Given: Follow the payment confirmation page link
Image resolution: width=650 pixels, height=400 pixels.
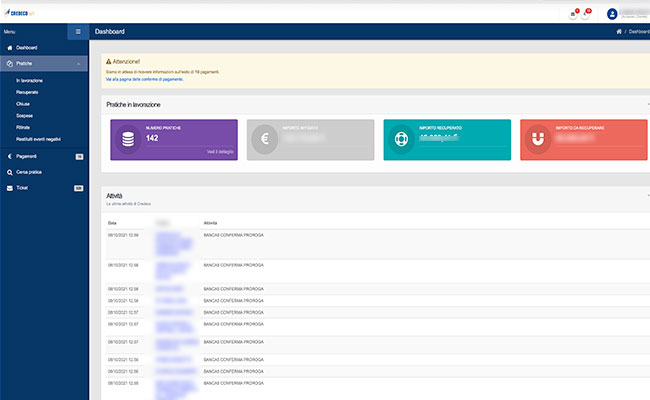Looking at the screenshot, I should tap(144, 79).
